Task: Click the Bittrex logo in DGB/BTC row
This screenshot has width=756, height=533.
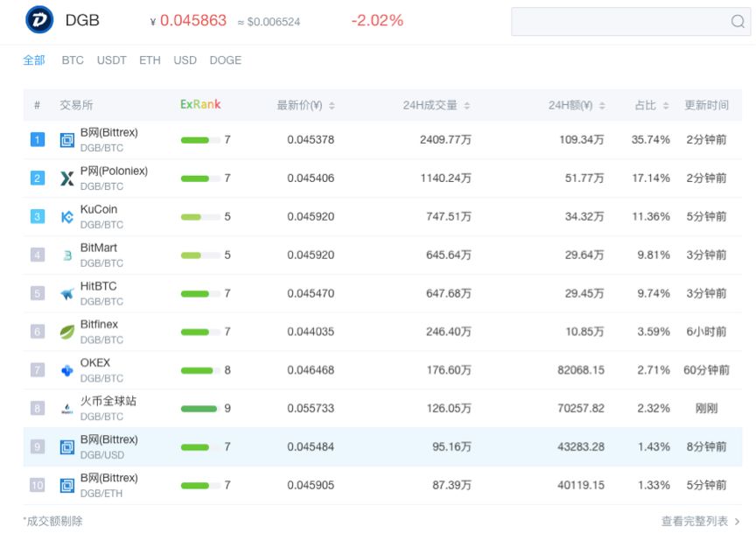Action: tap(67, 140)
